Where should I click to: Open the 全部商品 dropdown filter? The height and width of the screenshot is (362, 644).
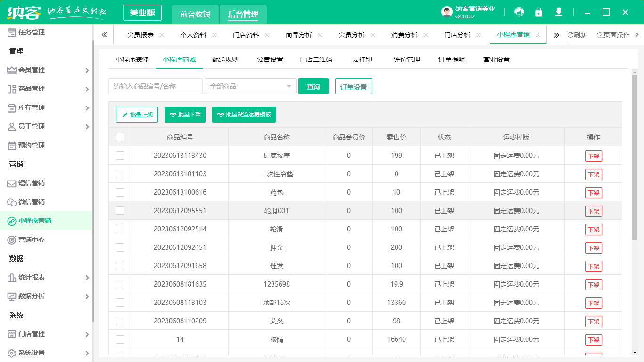pos(250,86)
